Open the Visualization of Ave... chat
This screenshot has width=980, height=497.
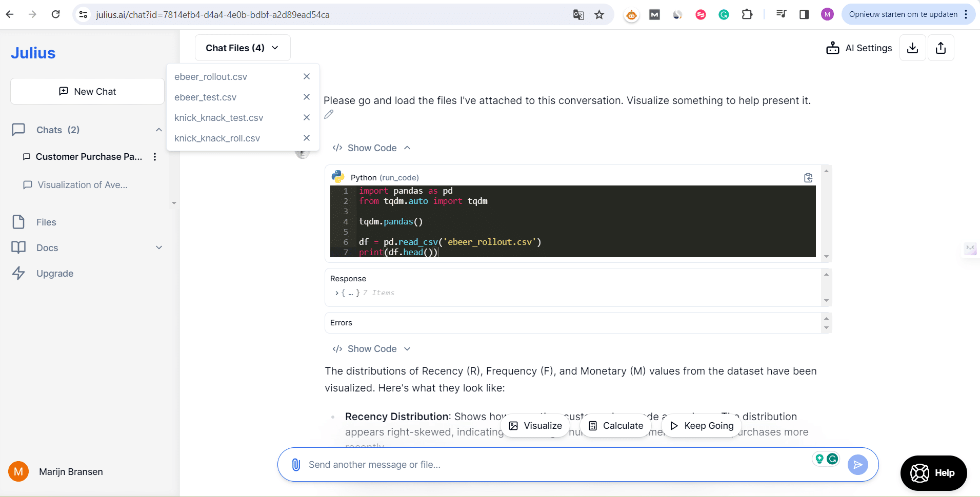pyautogui.click(x=82, y=185)
